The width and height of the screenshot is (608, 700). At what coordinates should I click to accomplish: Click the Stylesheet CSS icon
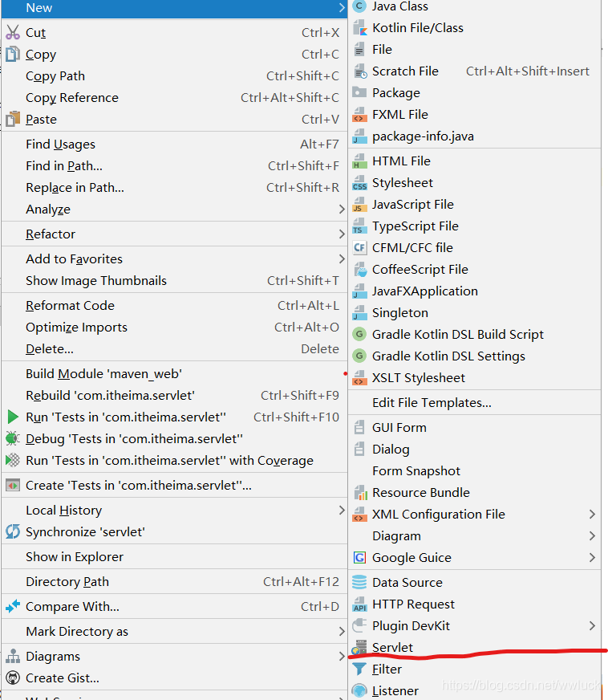tap(359, 183)
